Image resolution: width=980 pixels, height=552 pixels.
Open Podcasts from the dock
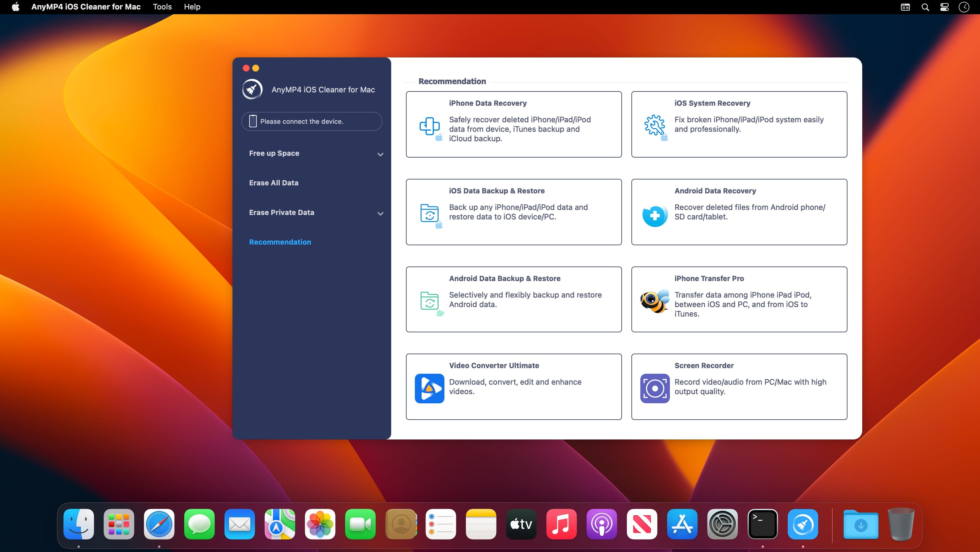click(602, 524)
